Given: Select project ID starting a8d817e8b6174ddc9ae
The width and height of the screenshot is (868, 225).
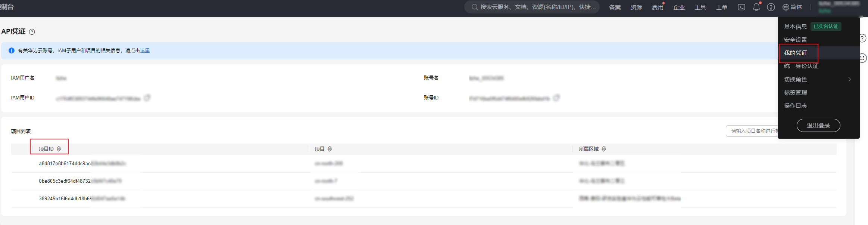Looking at the screenshot, I should [x=82, y=163].
